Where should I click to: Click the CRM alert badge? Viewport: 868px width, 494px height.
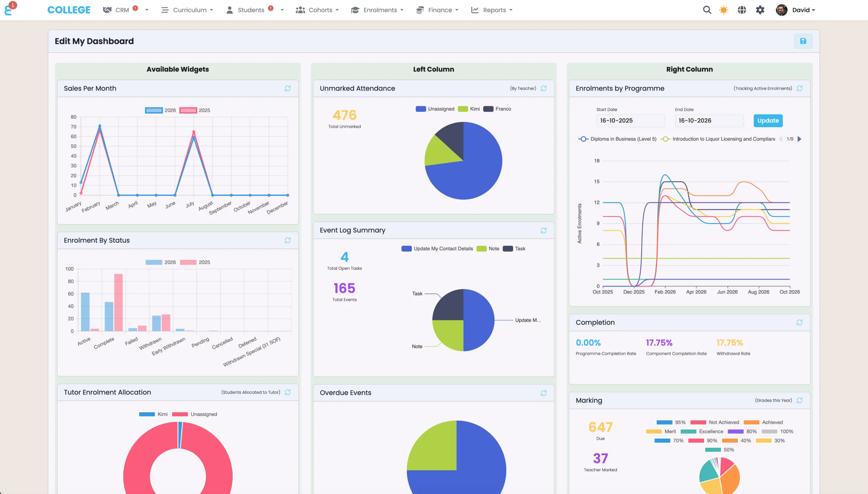tap(135, 8)
